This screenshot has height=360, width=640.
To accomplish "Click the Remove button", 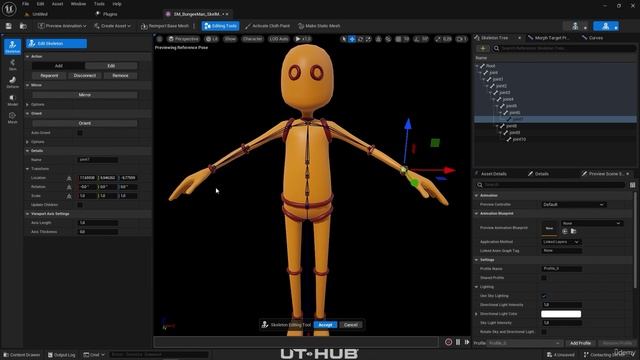I will (x=120, y=76).
